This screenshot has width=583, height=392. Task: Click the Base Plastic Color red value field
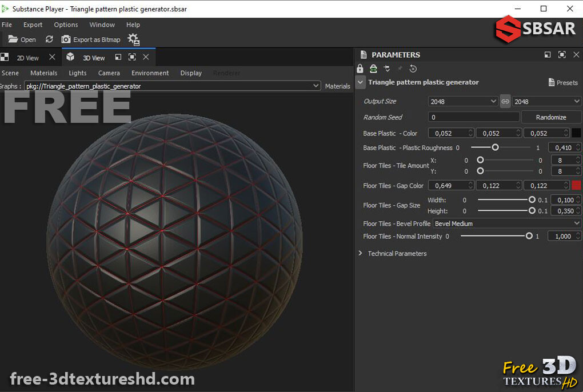[x=451, y=133]
